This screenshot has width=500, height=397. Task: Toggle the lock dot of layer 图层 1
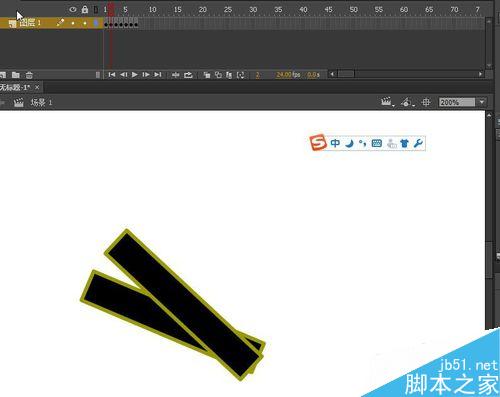coord(85,23)
